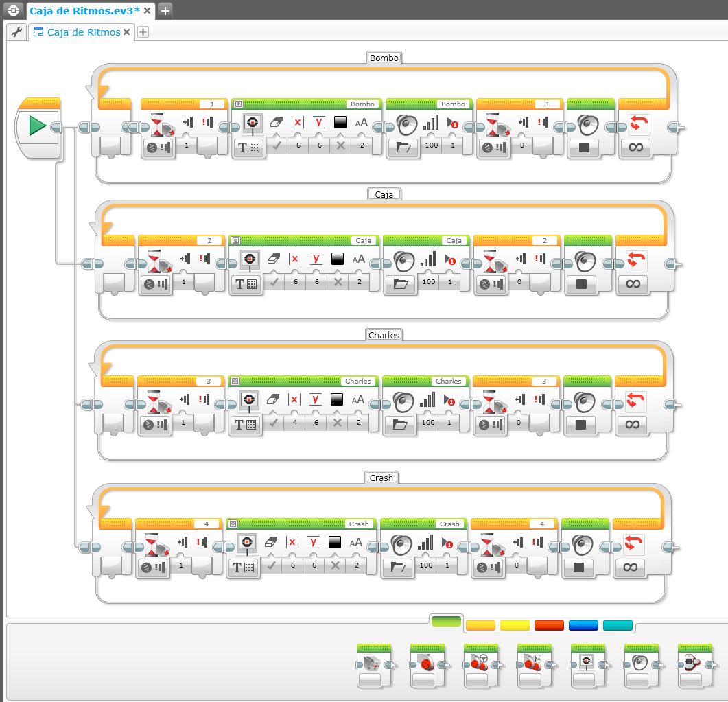Open the infinity loop mode selector in Bombo loop
Screen dimensions: 728x702
click(635, 148)
